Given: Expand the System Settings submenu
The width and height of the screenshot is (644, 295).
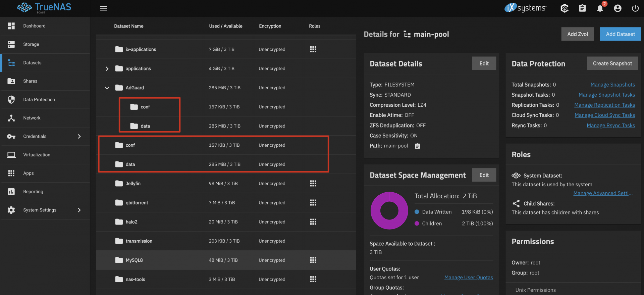Looking at the screenshot, I should pyautogui.click(x=79, y=210).
